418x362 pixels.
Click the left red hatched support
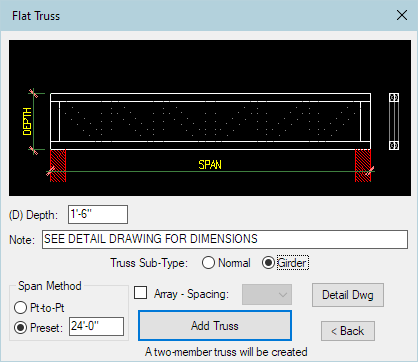[58, 166]
